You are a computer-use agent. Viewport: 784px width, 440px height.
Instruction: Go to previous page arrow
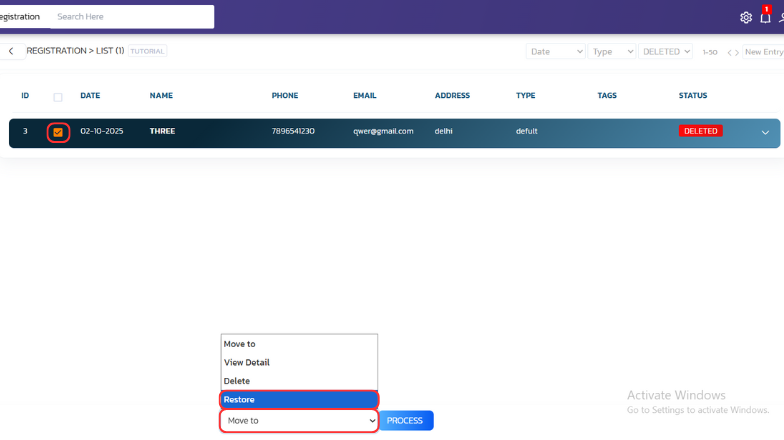point(730,52)
